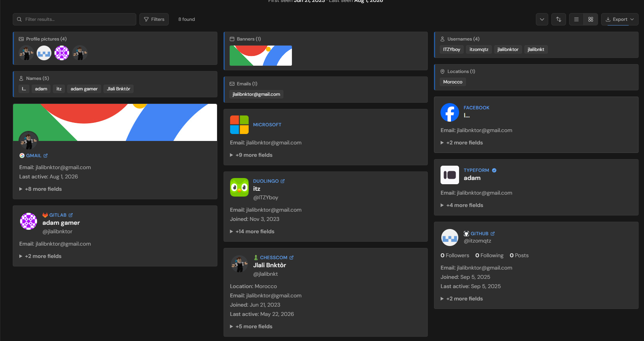
Task: Open the Filters button
Action: pyautogui.click(x=154, y=19)
